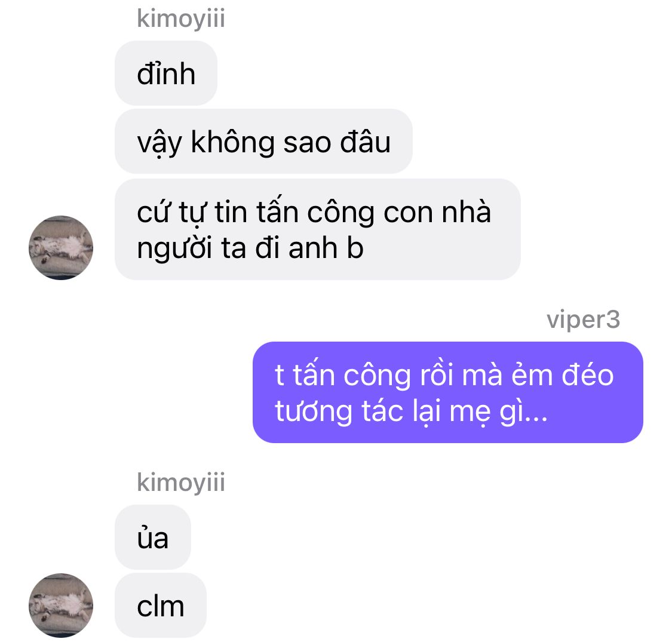Pick the last gray bubble reading 'clm'
Screen dimensions: 672x642
(160, 605)
